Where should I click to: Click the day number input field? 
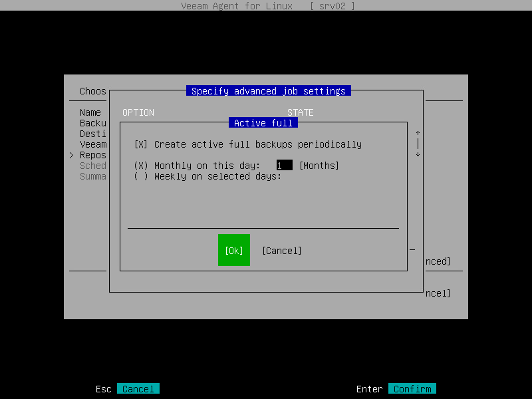click(285, 166)
